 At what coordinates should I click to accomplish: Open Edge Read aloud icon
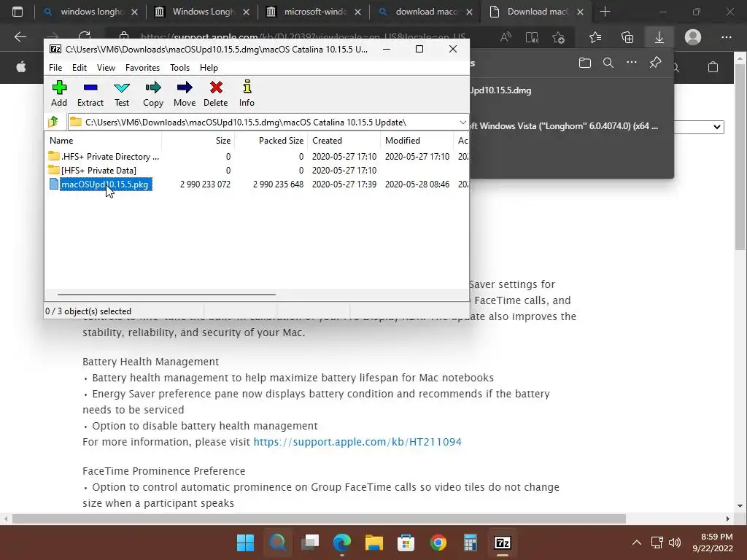(506, 37)
